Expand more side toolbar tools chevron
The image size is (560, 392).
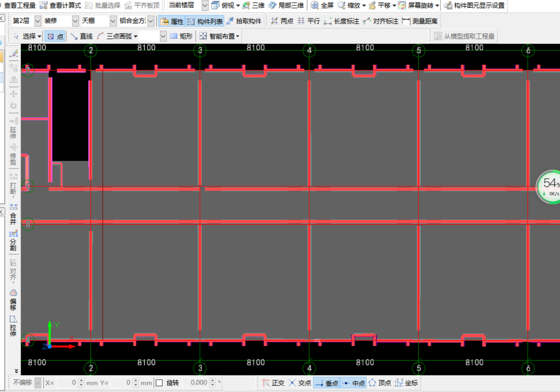coord(16,371)
